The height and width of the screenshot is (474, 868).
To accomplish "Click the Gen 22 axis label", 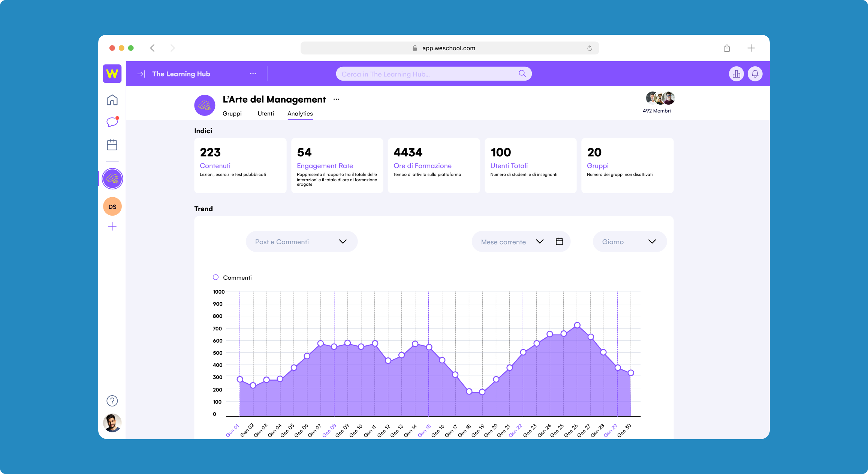I will [x=515, y=430].
